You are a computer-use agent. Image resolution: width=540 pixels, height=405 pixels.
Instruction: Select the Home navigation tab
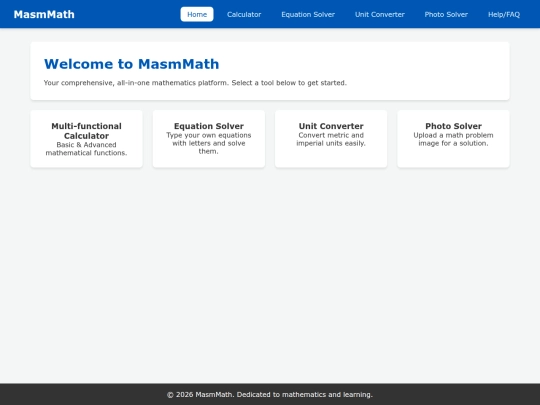197,14
